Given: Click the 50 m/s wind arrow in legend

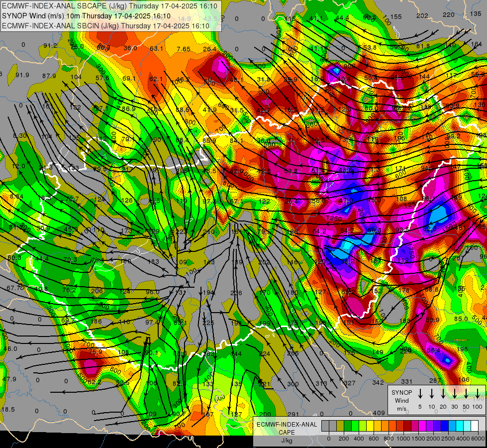Looking at the screenshot, I should tap(466, 393).
